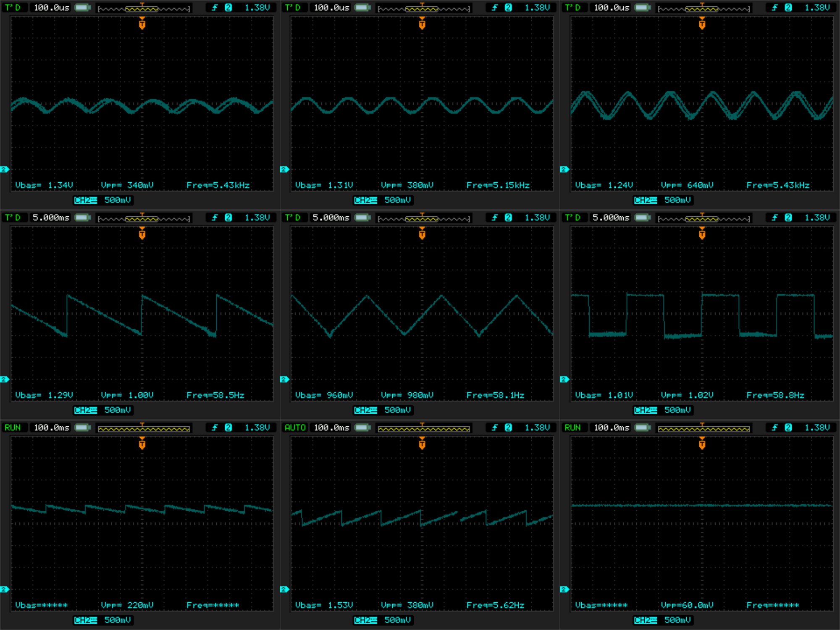Click the Vbas= 1.24V readout

click(x=604, y=185)
